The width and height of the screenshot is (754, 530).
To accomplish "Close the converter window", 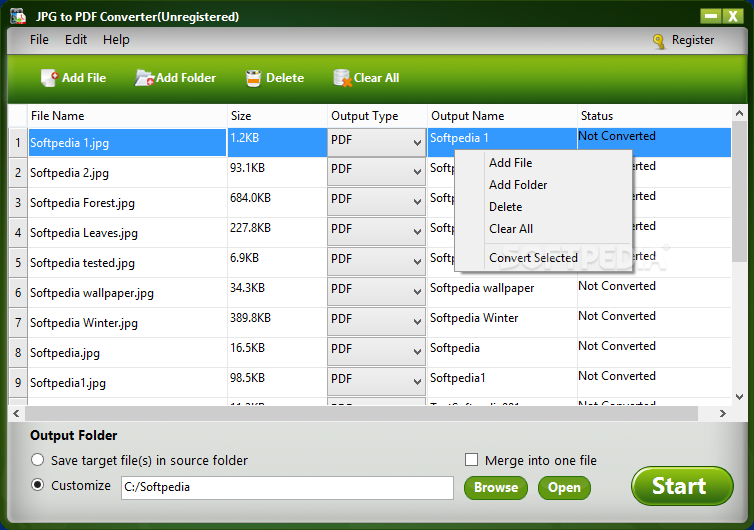I will (733, 16).
